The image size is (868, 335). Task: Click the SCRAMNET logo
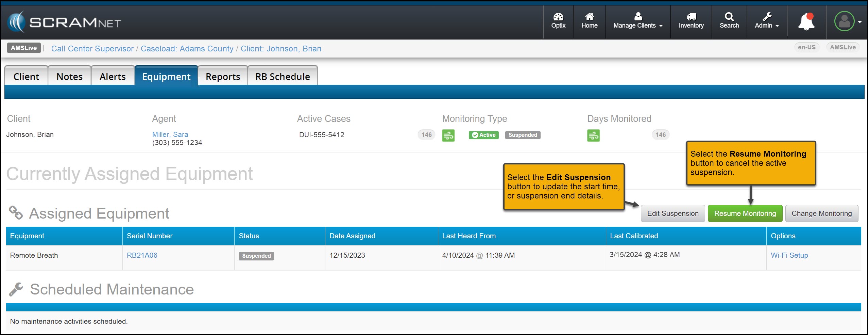pyautogui.click(x=65, y=22)
